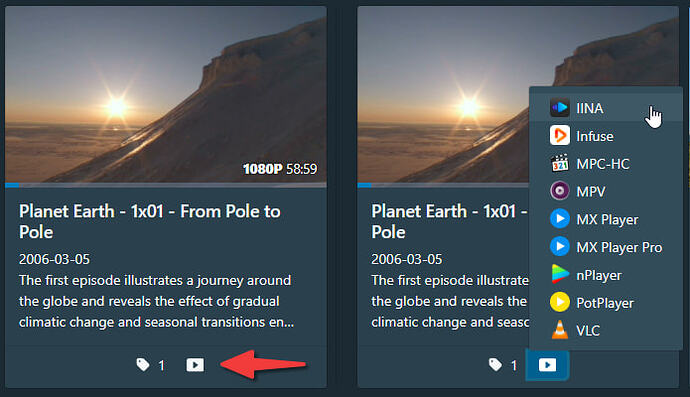Viewport: 690px width, 397px height.
Task: Click the IINA player icon
Action: (x=560, y=108)
